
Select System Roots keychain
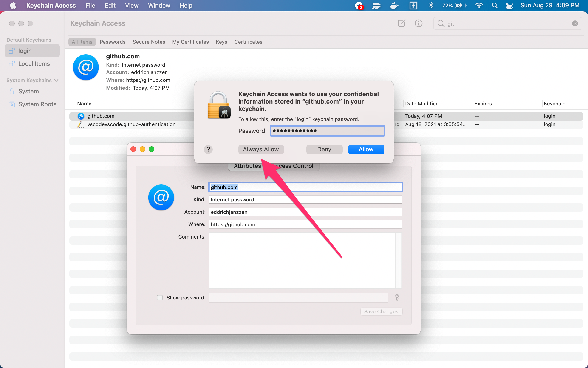coord(32,104)
